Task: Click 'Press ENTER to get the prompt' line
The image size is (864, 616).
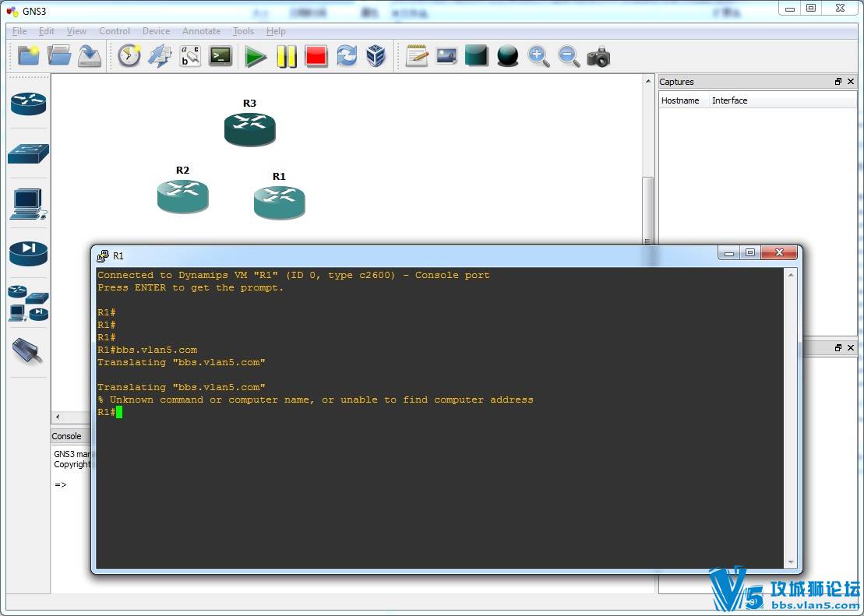Action: tap(190, 287)
